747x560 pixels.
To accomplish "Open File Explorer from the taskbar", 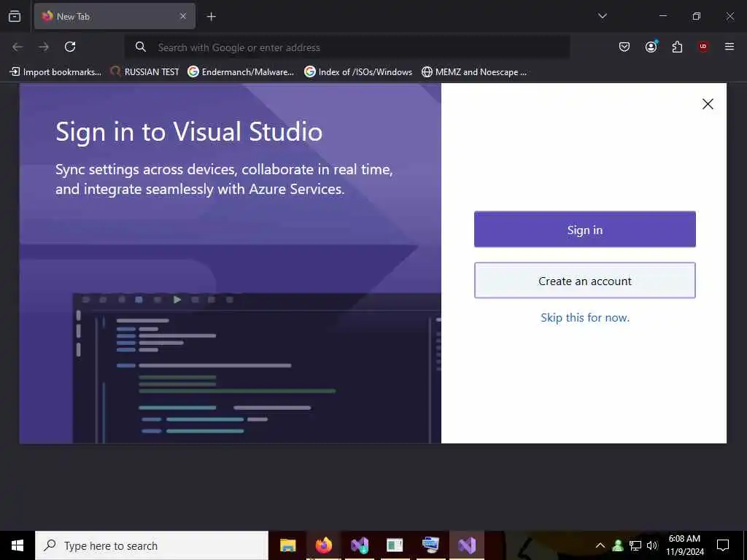I will click(287, 545).
